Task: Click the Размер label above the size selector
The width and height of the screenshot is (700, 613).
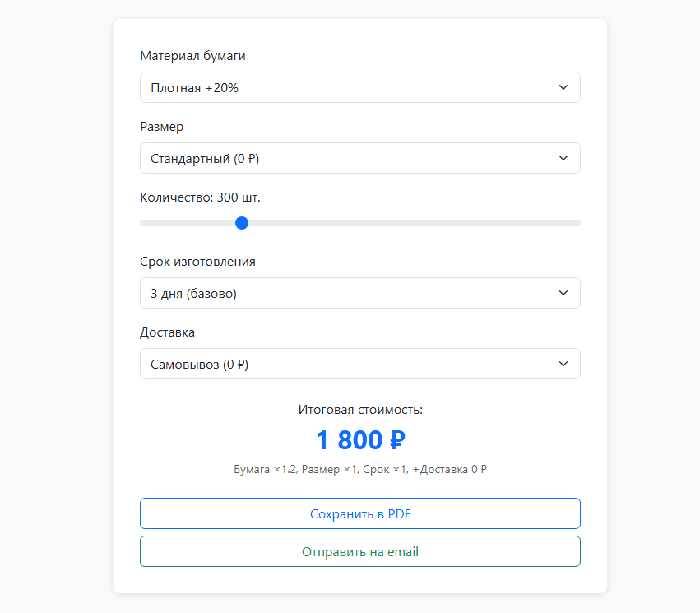Action: click(161, 127)
